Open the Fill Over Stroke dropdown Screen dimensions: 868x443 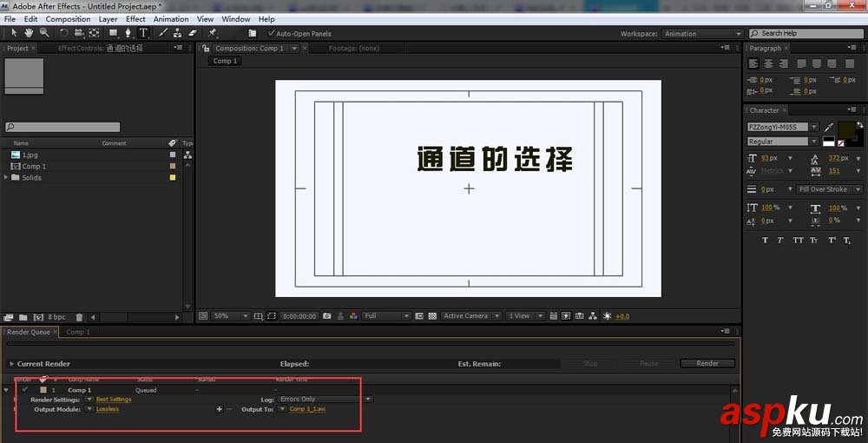click(831, 189)
